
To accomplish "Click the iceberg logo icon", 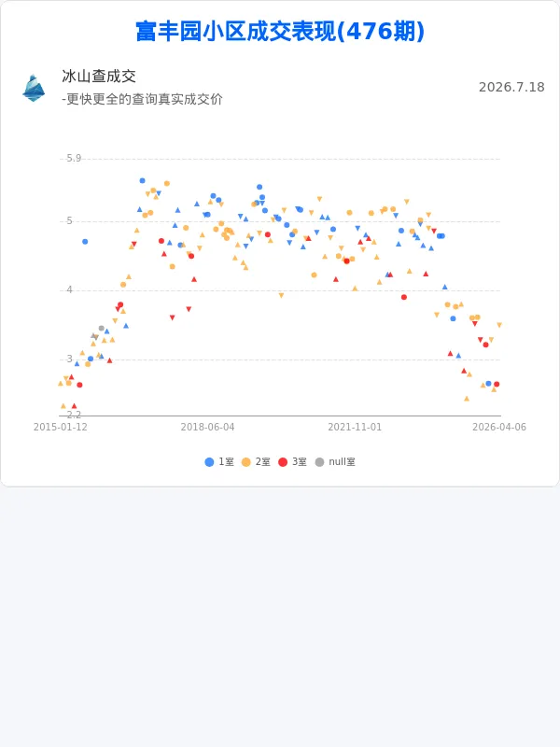I will point(34,88).
